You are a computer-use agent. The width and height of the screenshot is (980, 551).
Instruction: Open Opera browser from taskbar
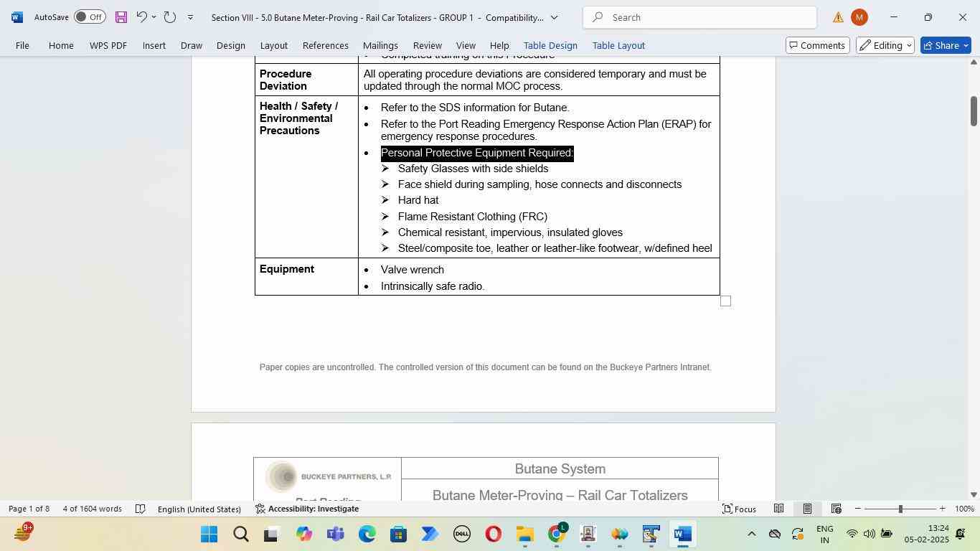[494, 534]
